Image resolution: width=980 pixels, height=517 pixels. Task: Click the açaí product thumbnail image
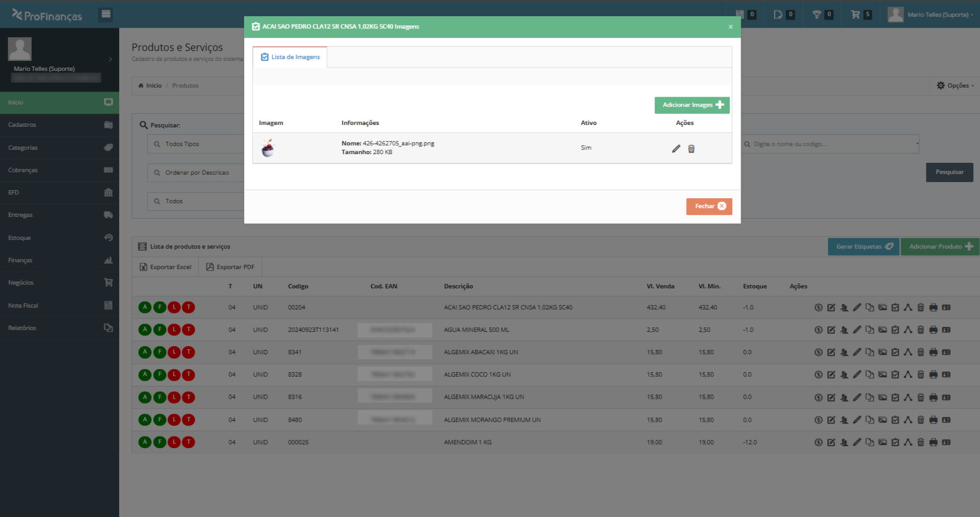[268, 148]
